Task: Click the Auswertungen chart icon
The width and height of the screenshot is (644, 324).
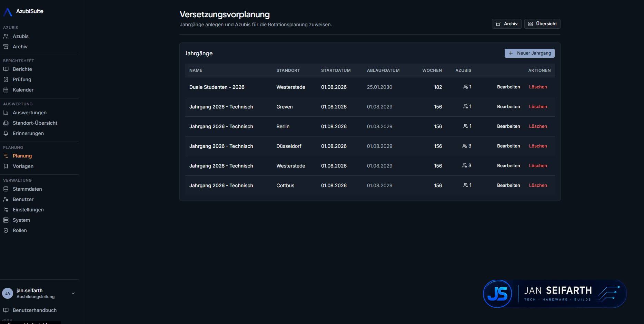Action: 6,113
